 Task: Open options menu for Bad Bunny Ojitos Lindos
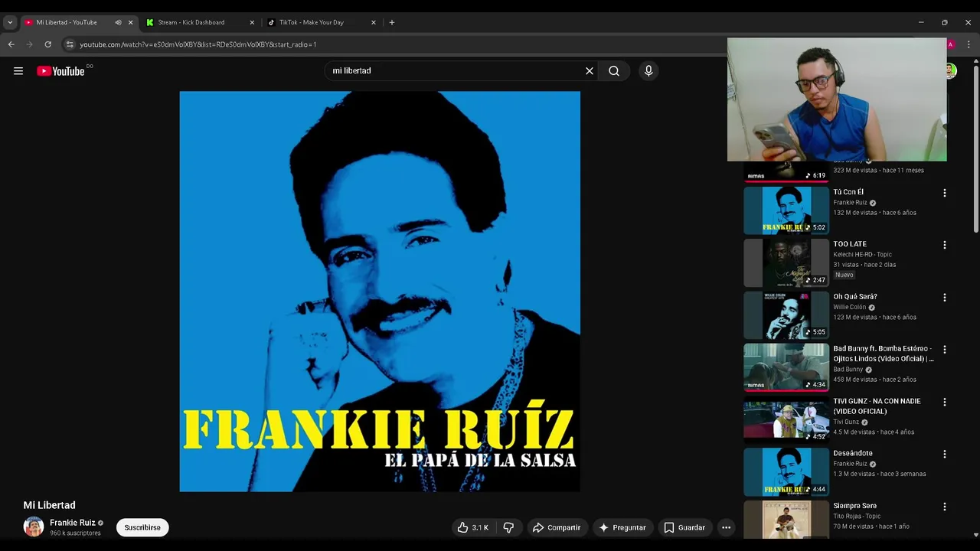point(944,350)
